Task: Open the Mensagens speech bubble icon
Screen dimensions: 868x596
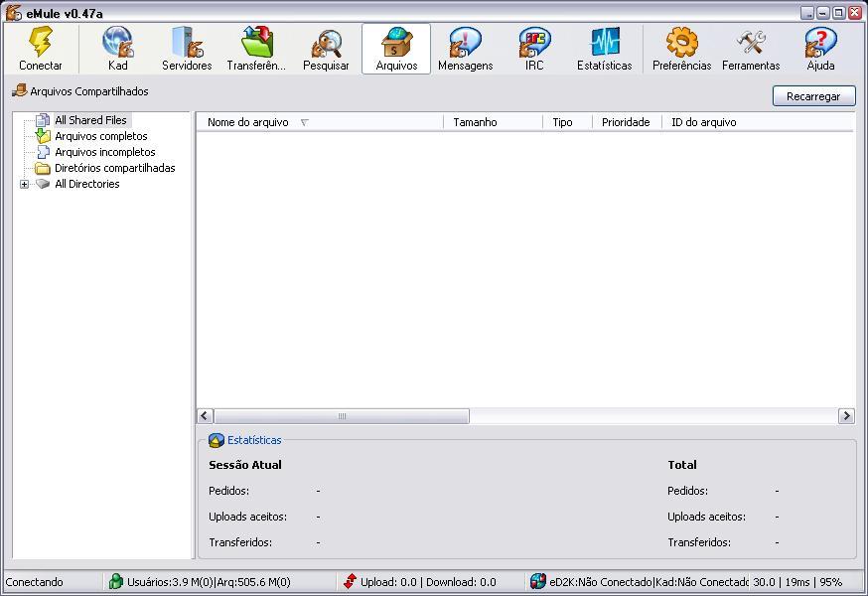Action: [x=466, y=42]
